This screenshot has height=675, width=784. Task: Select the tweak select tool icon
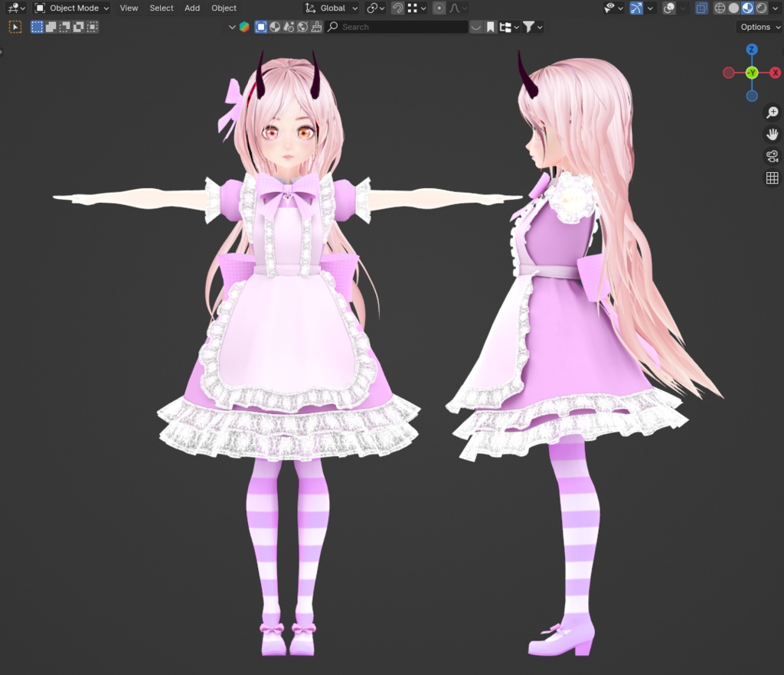tap(15, 27)
